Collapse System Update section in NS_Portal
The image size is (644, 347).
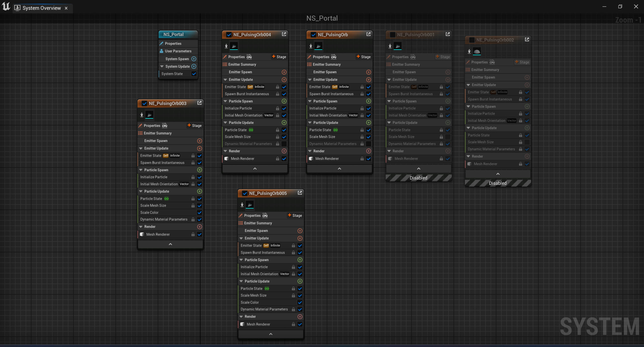(x=162, y=66)
